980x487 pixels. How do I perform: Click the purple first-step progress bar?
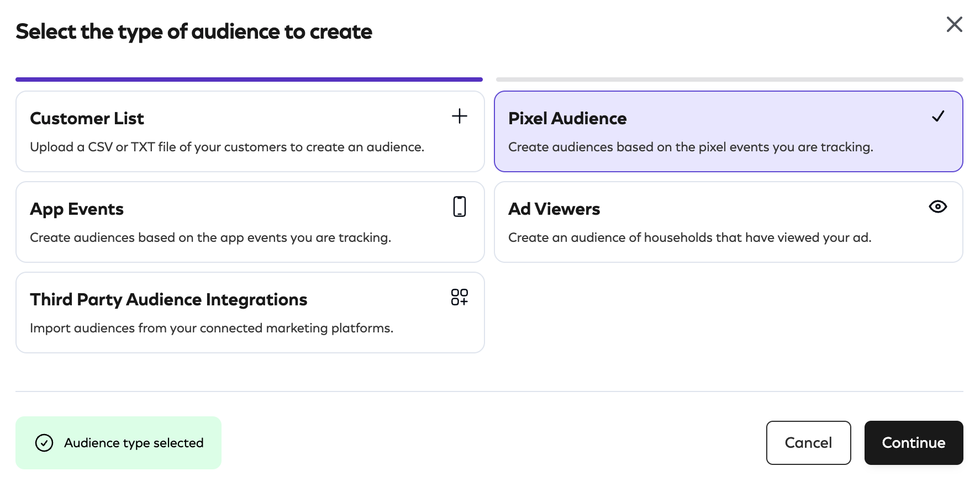pyautogui.click(x=249, y=80)
